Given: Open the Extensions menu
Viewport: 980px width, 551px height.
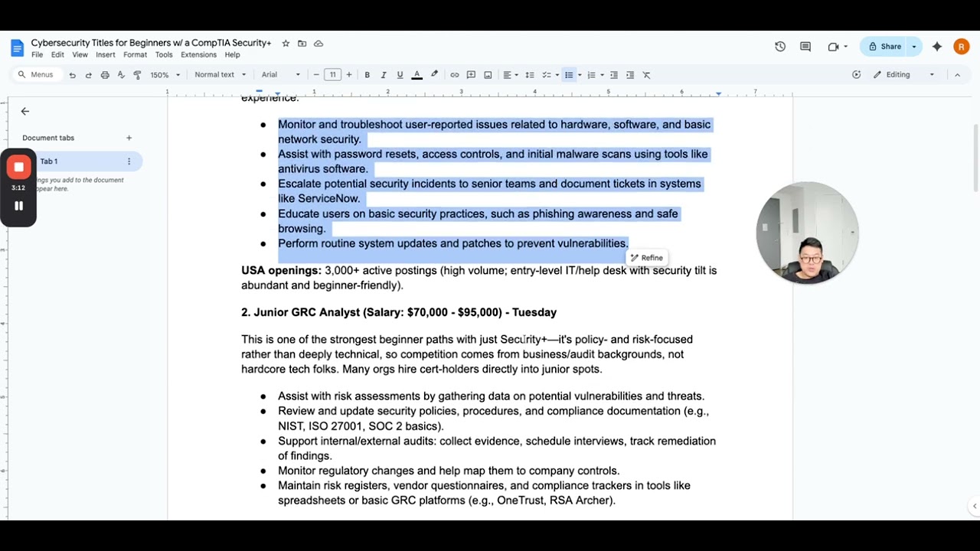Looking at the screenshot, I should coord(198,55).
